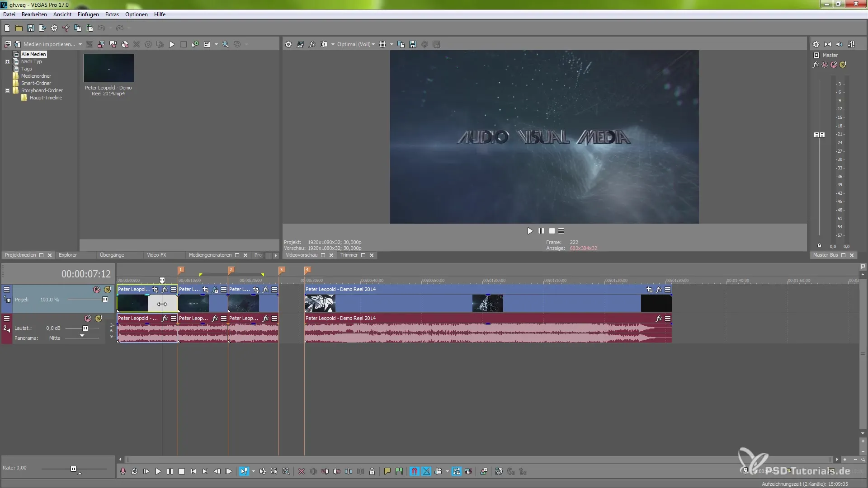This screenshot has width=868, height=488.
Task: Click Lautst. volume slider handle on track 2
Action: [x=85, y=328]
